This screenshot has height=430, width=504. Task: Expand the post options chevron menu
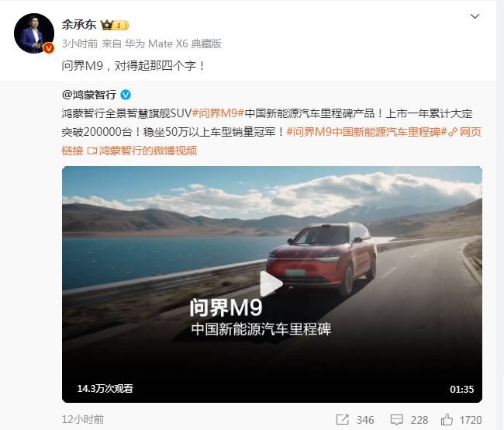(x=475, y=16)
